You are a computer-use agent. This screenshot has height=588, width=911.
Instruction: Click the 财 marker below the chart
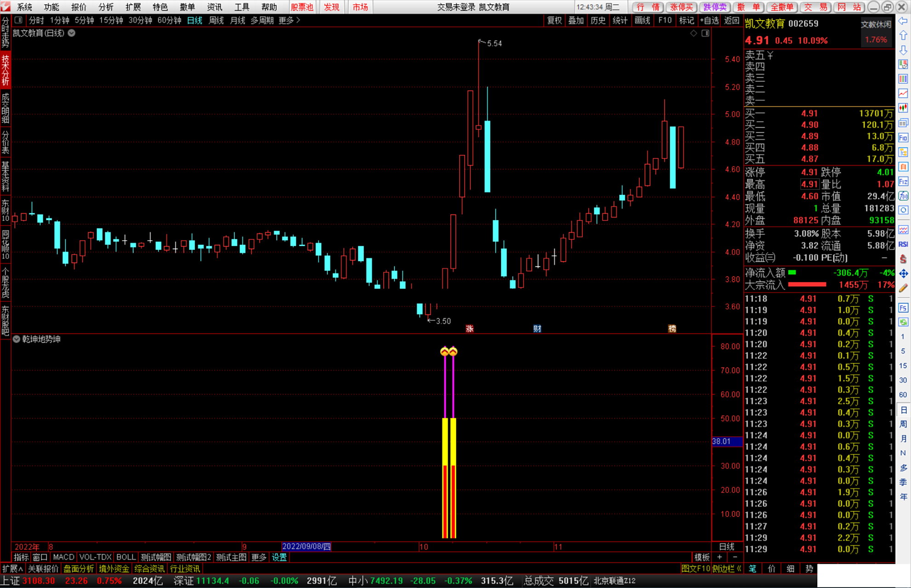537,328
